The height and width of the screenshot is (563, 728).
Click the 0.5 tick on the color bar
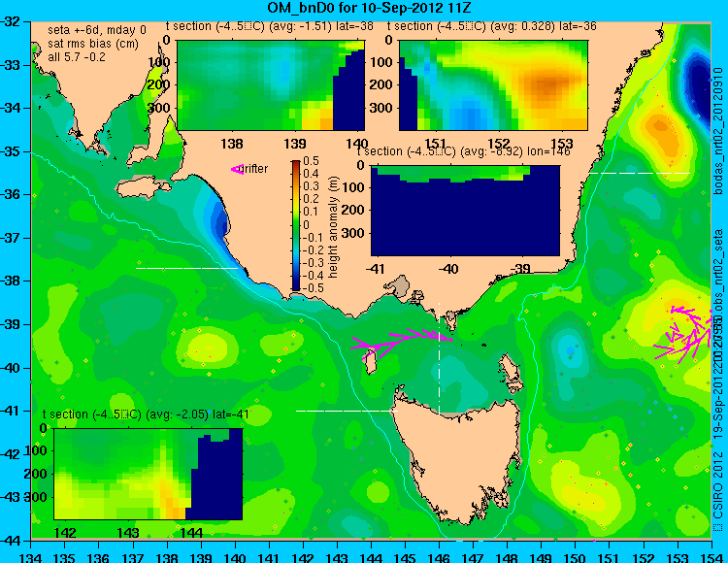(311, 161)
